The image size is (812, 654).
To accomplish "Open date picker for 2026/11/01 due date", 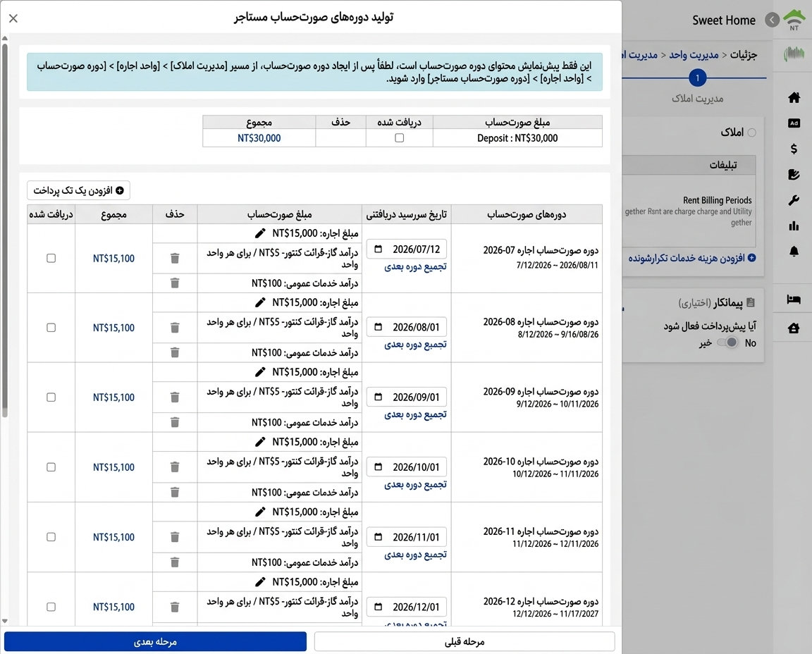I will [x=379, y=537].
